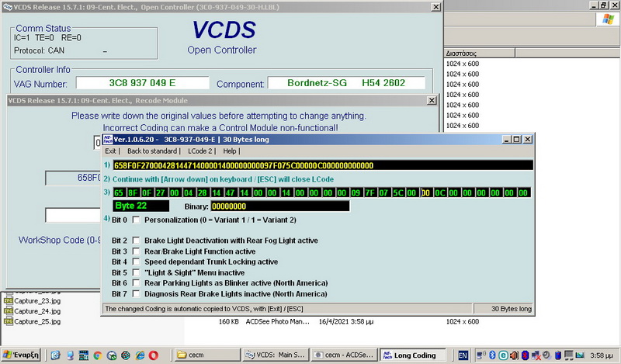Screen dimensions: 621x364
Task: Select byte 28 in the byte row
Action: point(203,193)
